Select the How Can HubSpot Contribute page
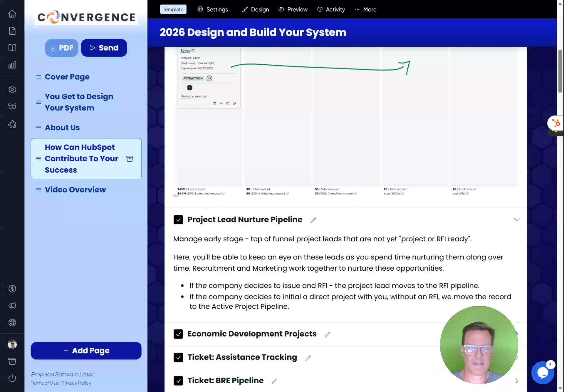The width and height of the screenshot is (564, 392). pyautogui.click(x=86, y=159)
